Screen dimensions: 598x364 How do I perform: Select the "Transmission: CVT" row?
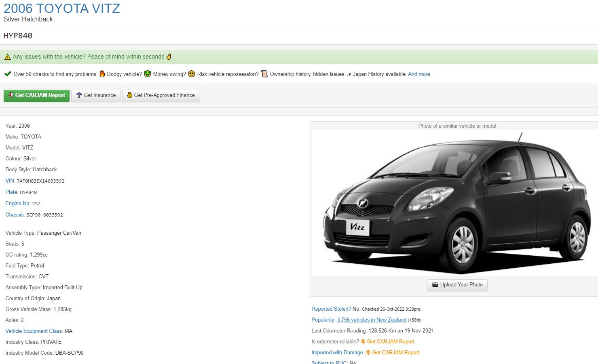(x=27, y=276)
